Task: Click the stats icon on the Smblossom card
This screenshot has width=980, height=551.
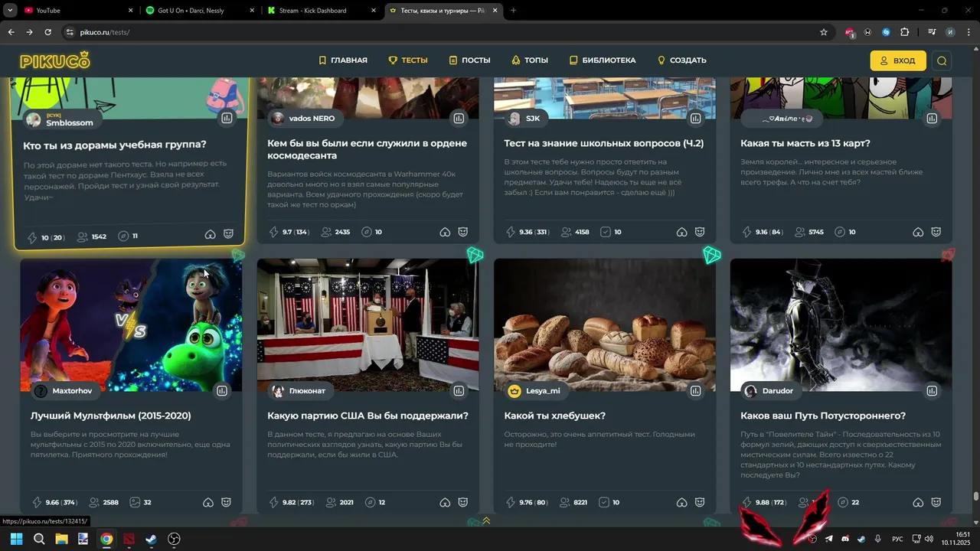Action: tap(227, 118)
